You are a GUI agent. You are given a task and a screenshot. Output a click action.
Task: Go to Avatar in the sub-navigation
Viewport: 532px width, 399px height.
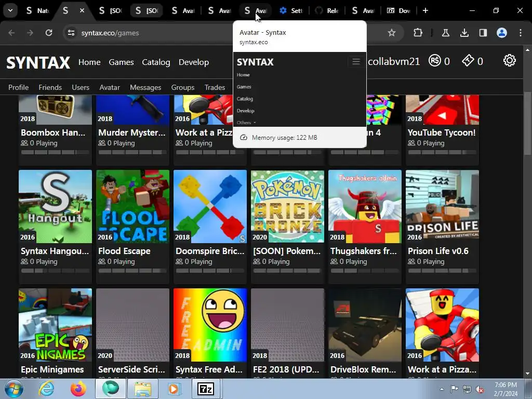tap(110, 87)
